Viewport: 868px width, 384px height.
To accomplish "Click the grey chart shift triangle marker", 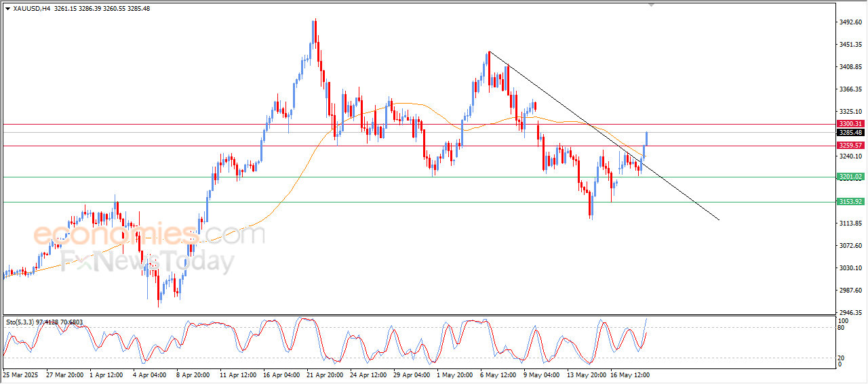I will tap(652, 5).
